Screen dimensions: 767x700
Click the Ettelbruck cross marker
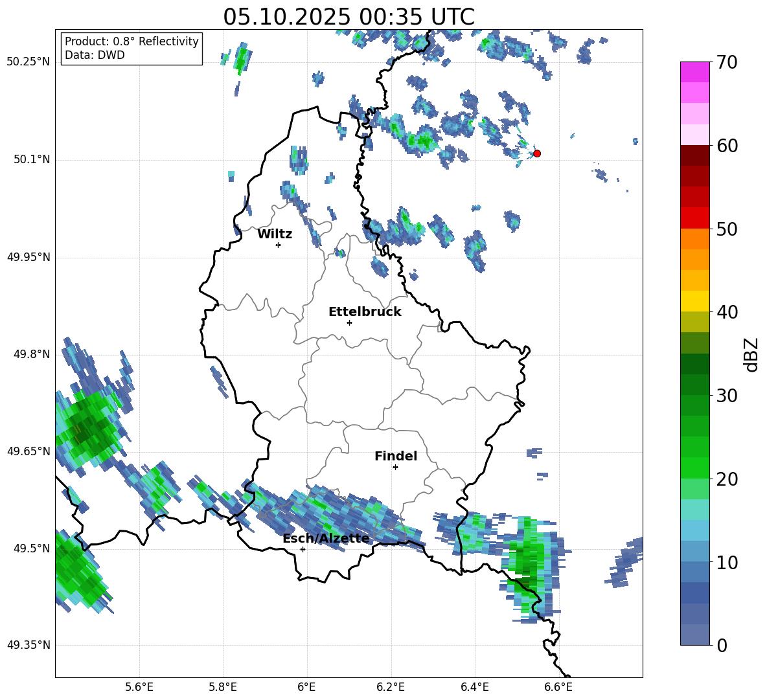click(x=349, y=322)
